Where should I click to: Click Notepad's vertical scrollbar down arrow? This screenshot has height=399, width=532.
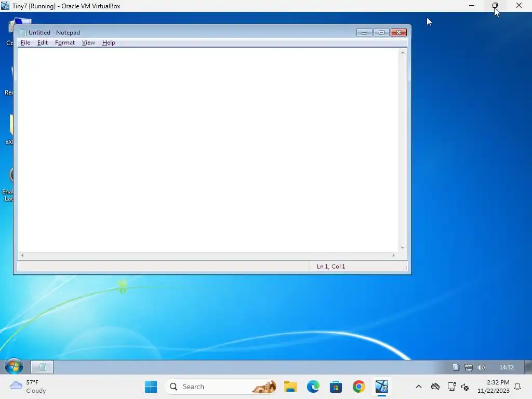[x=403, y=248]
